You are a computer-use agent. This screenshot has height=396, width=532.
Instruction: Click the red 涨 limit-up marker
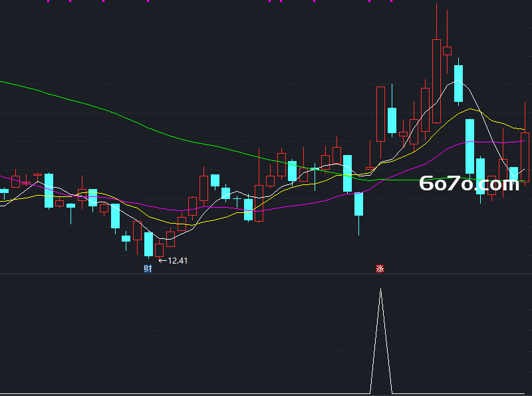380,269
